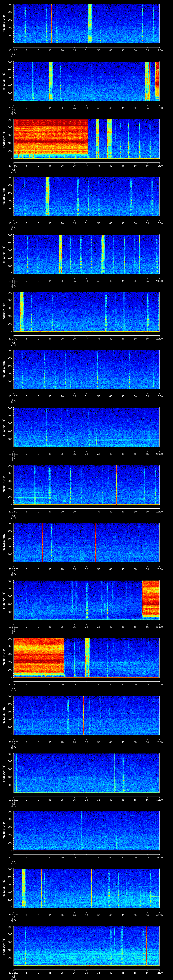The width and height of the screenshot is (173, 980).
Task: Click the 19:00 end time label
Action: 159,166
